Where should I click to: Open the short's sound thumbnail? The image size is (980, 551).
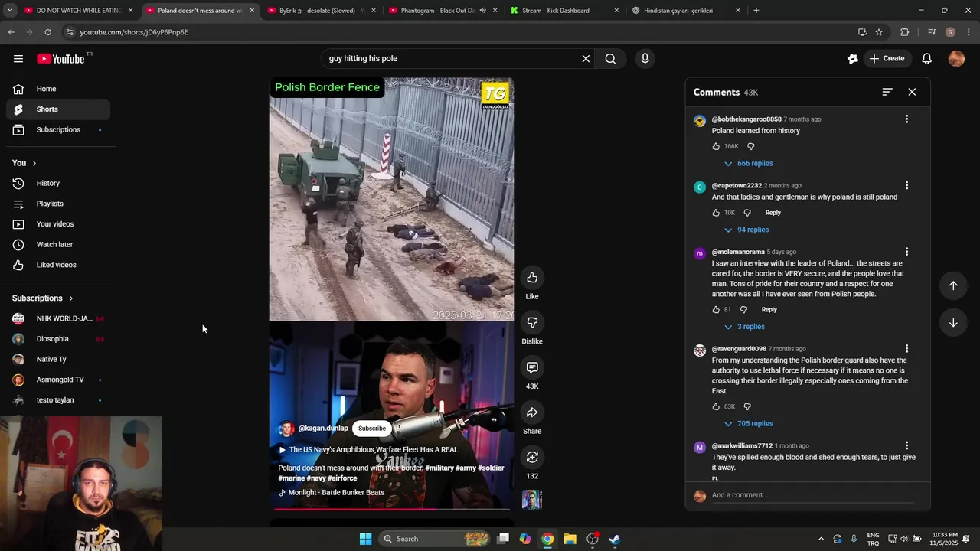click(x=531, y=500)
